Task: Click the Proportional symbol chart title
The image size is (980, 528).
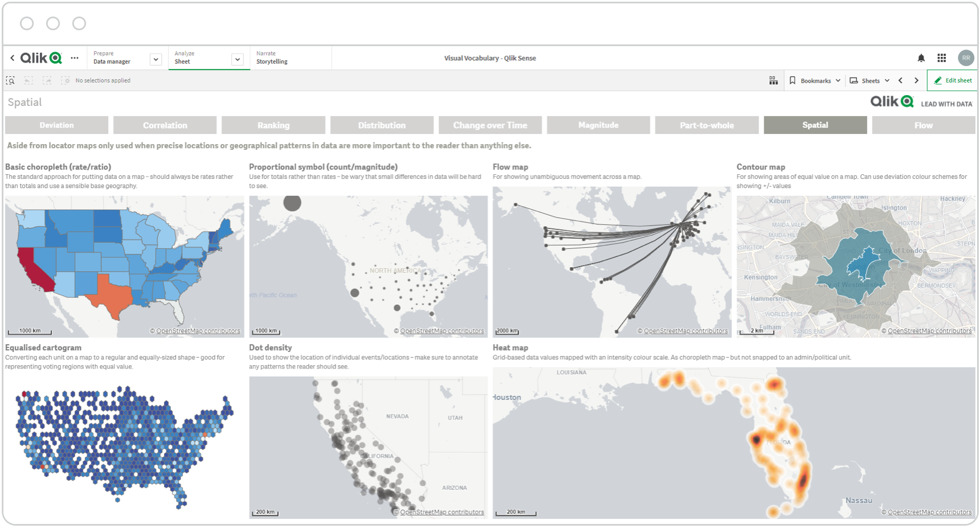Action: 323,167
